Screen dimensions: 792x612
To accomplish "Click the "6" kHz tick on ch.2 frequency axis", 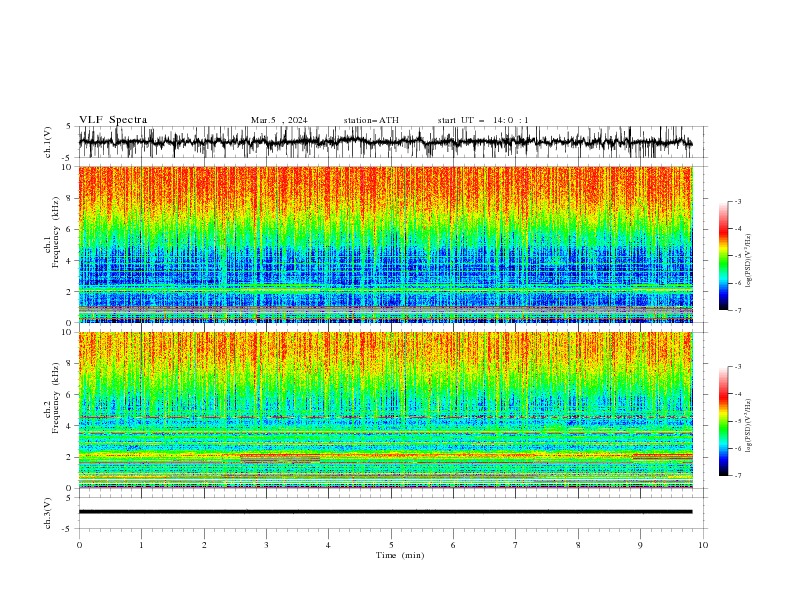I will 69,395.
